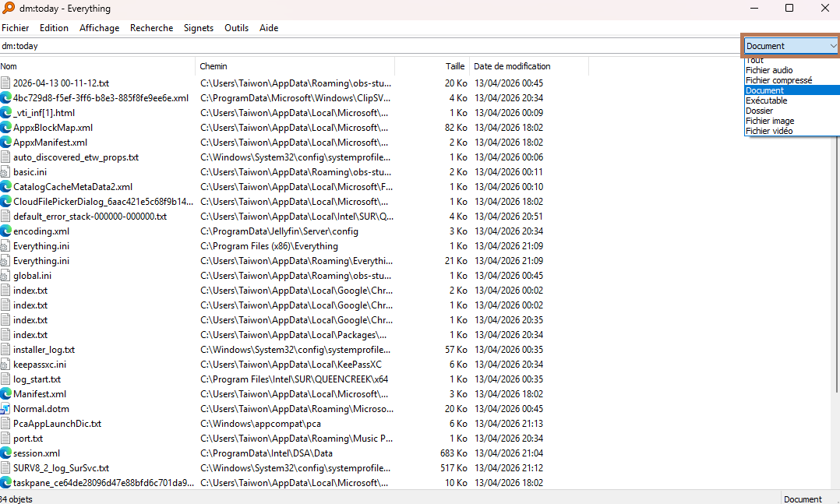Image resolution: width=840 pixels, height=504 pixels.
Task: Click the Edge icon beside session.xml
Action: click(6, 453)
